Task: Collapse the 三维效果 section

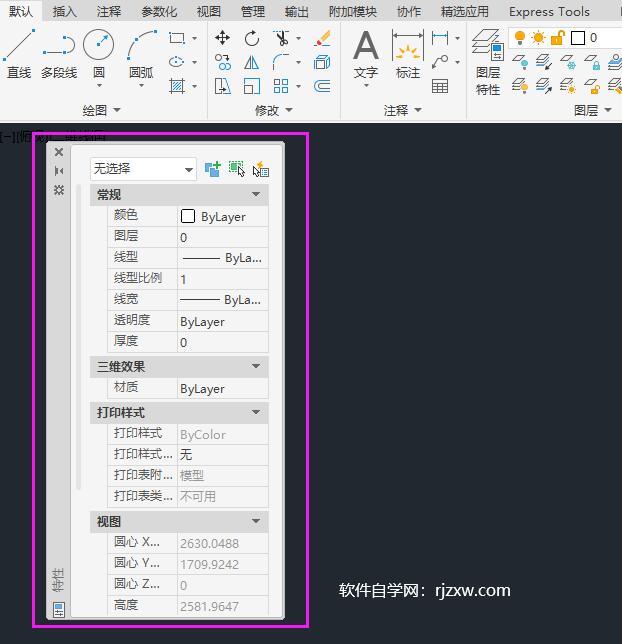Action: [x=256, y=366]
